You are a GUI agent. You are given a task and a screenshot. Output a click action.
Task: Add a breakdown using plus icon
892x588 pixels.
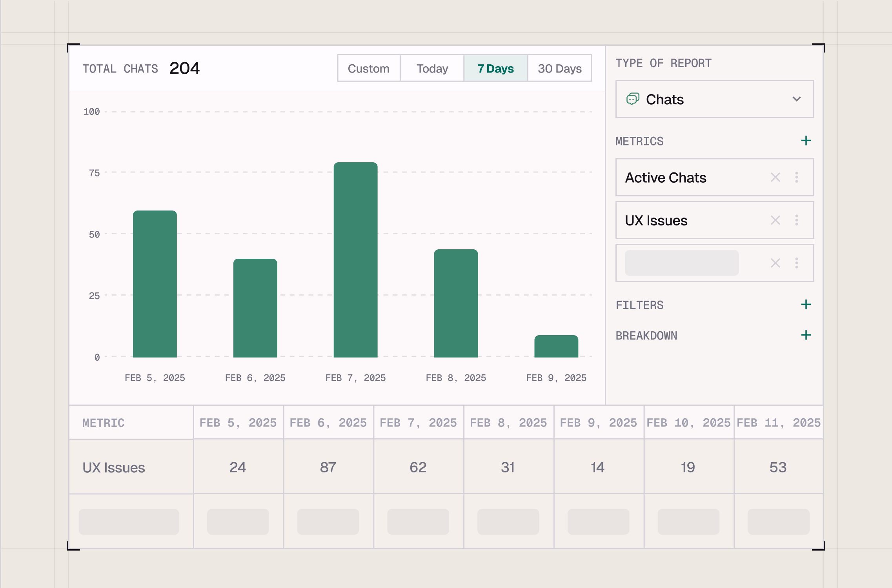click(x=806, y=335)
